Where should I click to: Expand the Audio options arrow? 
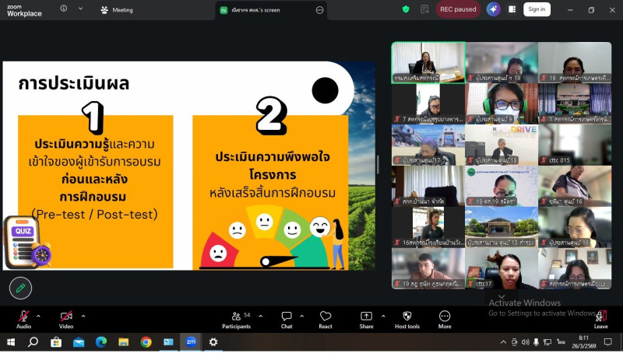pos(40,316)
